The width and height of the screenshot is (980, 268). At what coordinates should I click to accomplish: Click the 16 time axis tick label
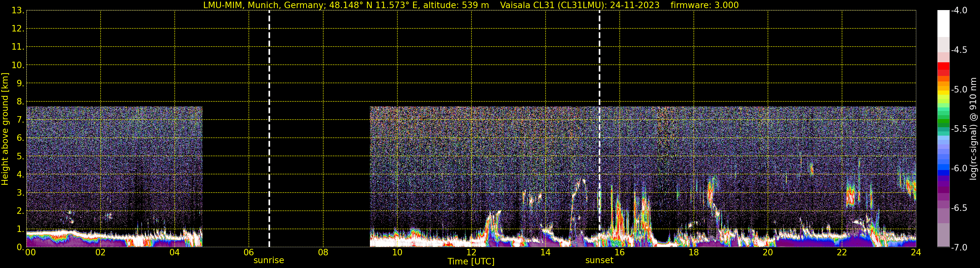(x=619, y=252)
